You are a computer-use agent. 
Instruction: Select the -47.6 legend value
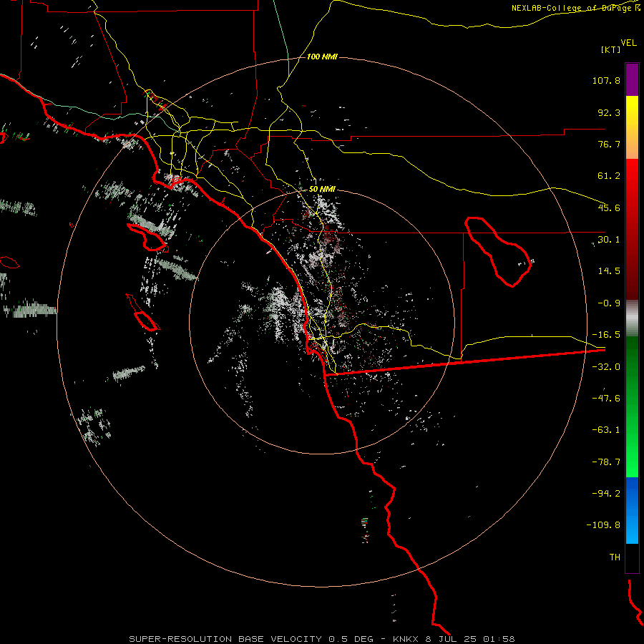606,399
